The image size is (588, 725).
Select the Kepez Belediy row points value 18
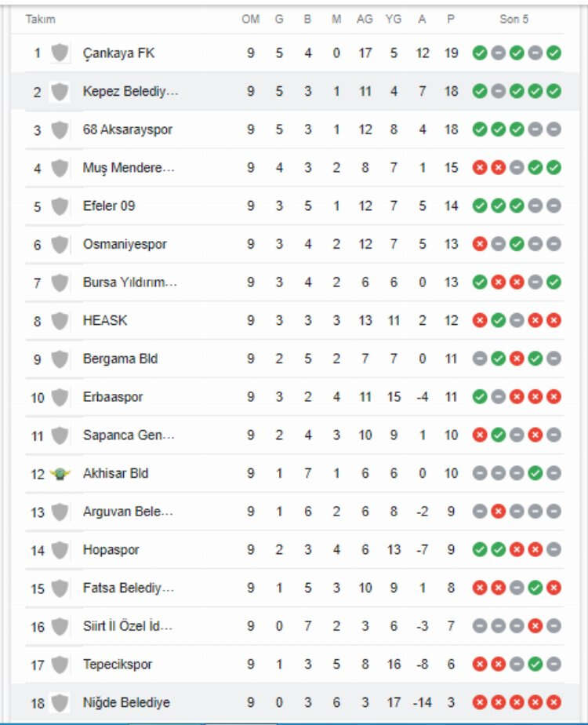[x=451, y=91]
